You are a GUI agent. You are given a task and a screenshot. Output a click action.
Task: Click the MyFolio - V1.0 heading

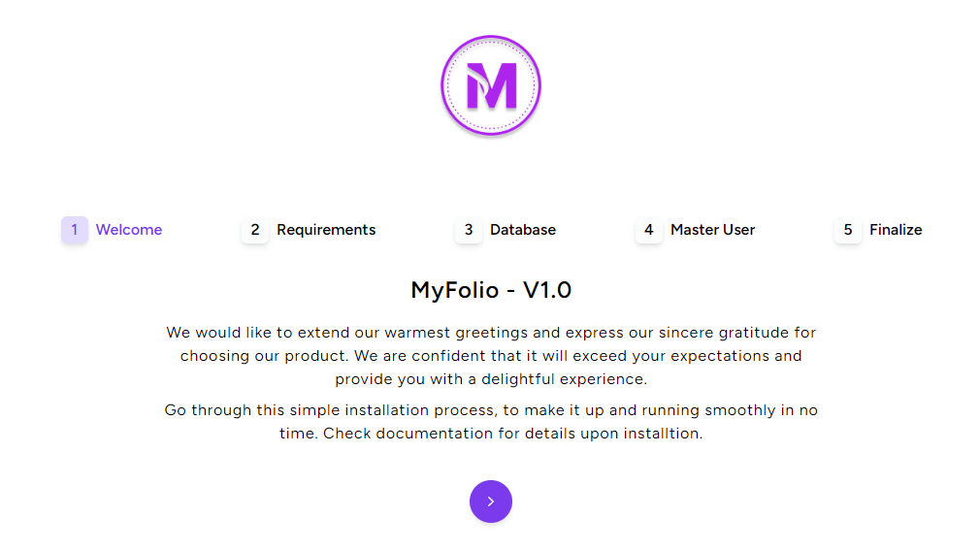click(491, 290)
